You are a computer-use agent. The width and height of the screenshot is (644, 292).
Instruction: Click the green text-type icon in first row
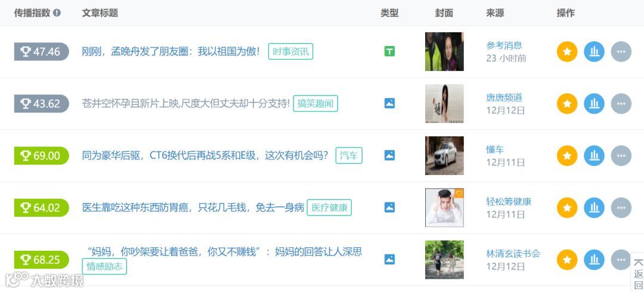pos(389,51)
